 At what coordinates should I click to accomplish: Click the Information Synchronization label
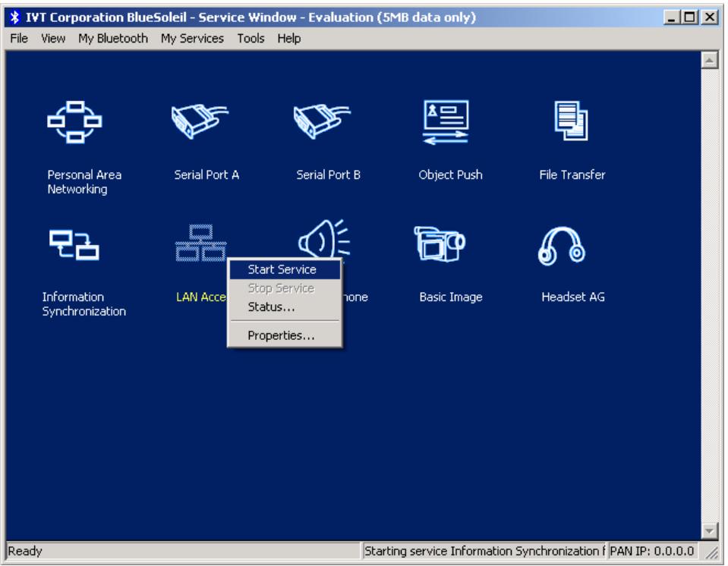tap(84, 304)
